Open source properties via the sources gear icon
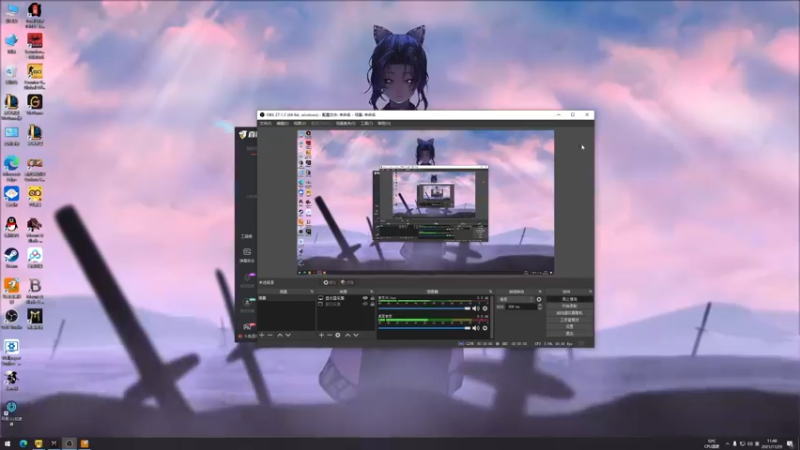This screenshot has width=800, height=450. (338, 335)
